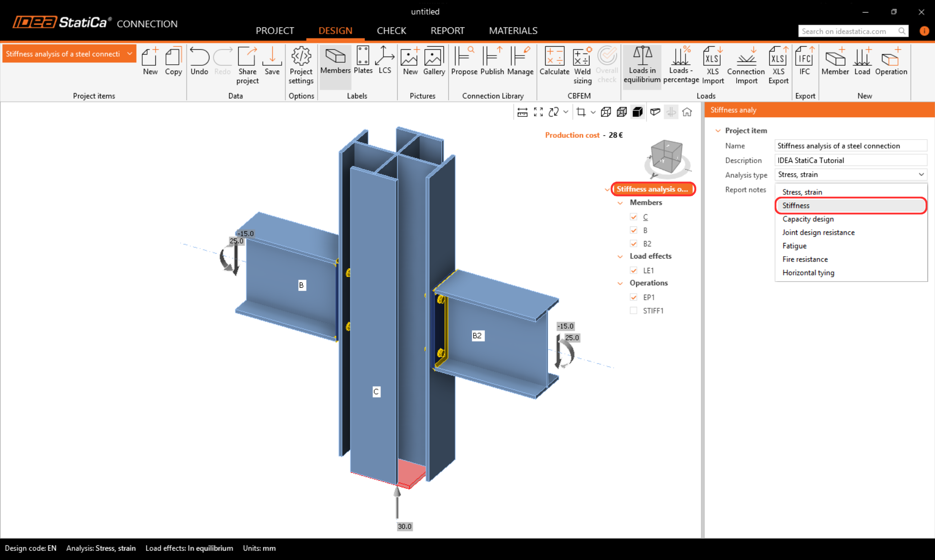The height and width of the screenshot is (560, 935).
Task: Switch to transparent view mode
Action: click(x=622, y=112)
